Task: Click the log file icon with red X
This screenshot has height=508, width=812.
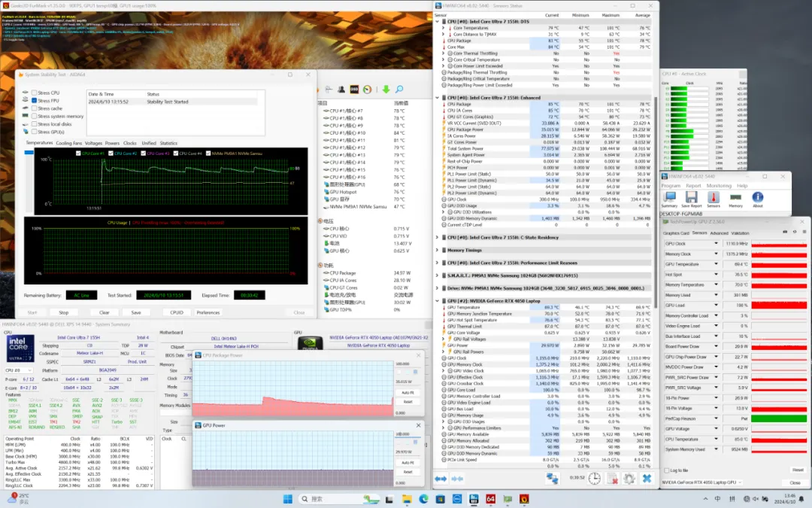Action: (612, 479)
